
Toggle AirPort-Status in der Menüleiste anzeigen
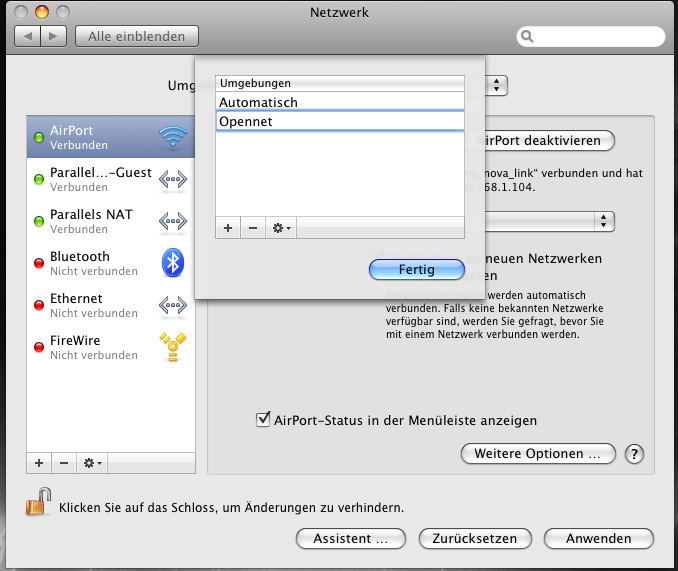pyautogui.click(x=263, y=419)
